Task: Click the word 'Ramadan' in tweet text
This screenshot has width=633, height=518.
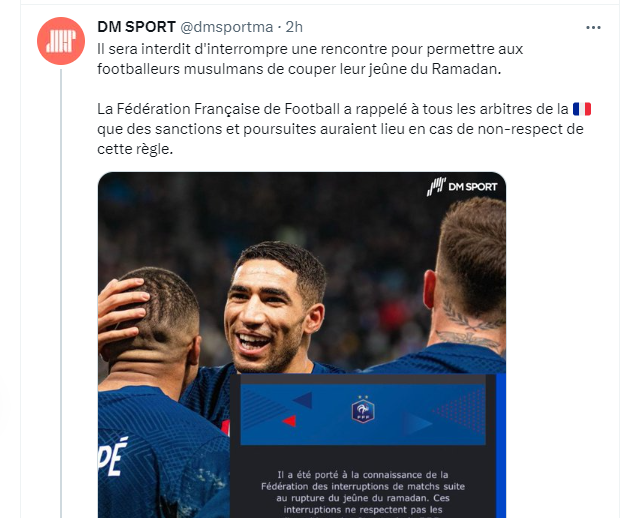Action: coord(464,69)
